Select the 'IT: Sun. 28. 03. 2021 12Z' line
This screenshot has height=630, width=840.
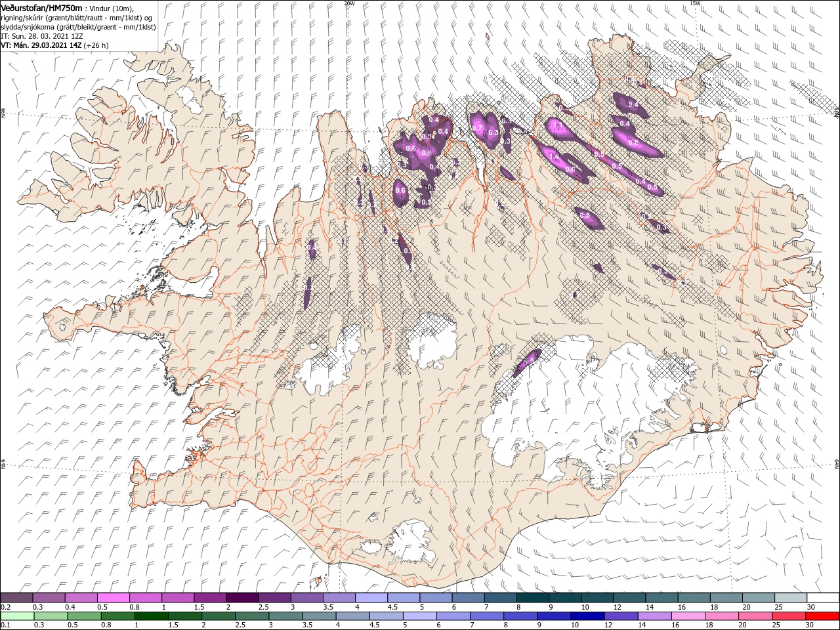41,36
